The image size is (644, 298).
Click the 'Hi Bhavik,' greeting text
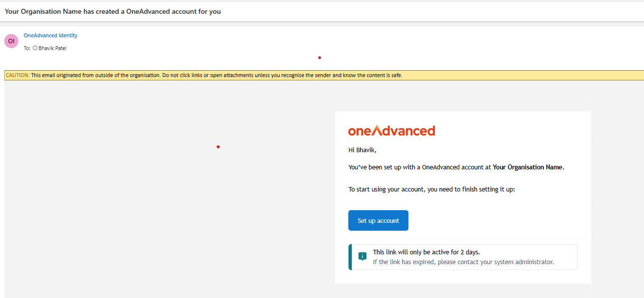coord(362,150)
